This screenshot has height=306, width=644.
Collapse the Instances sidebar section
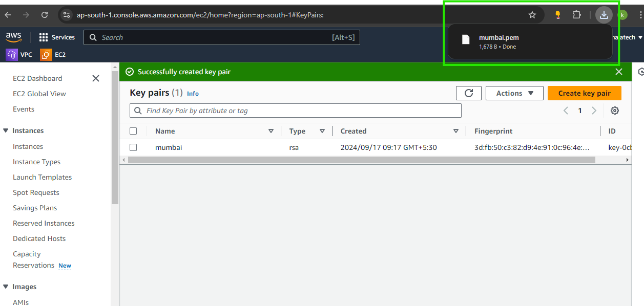6,130
